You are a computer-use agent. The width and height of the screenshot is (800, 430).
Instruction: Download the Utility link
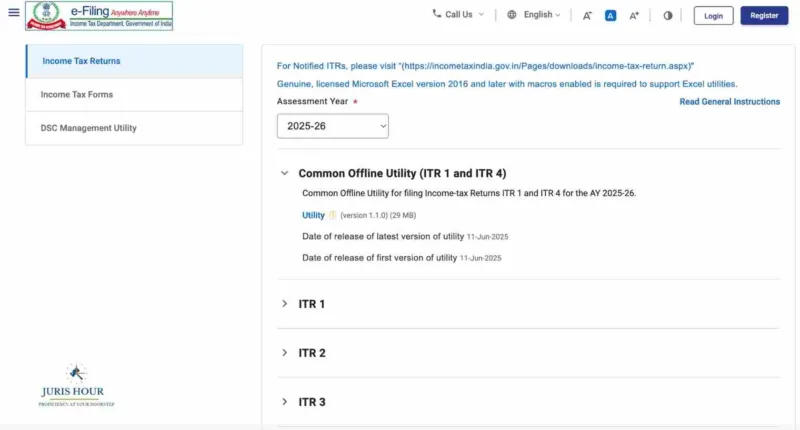tap(313, 215)
